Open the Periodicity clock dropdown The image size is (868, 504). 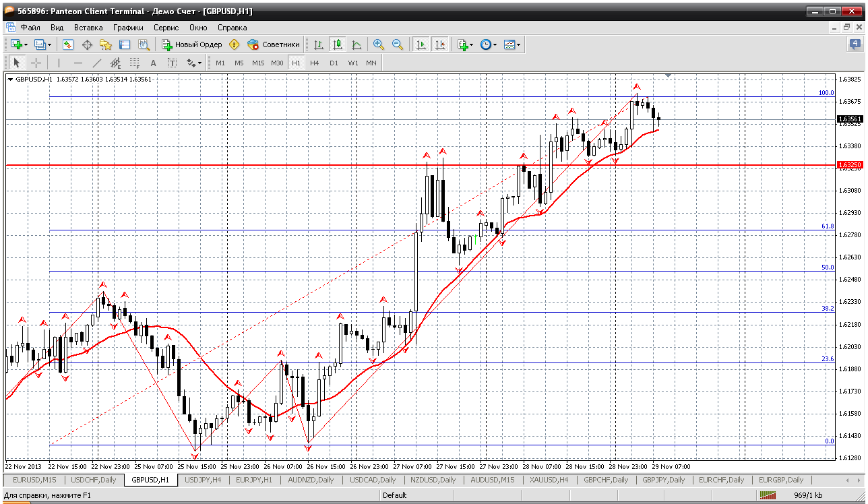488,44
